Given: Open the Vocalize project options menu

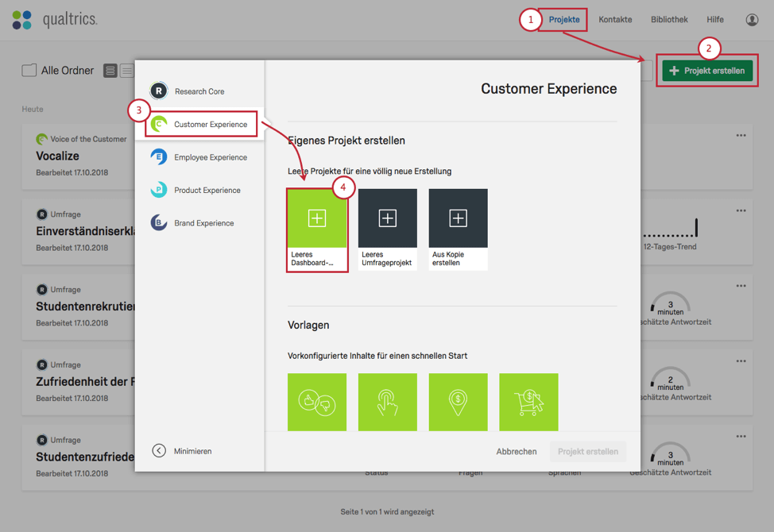Looking at the screenshot, I should (x=741, y=136).
